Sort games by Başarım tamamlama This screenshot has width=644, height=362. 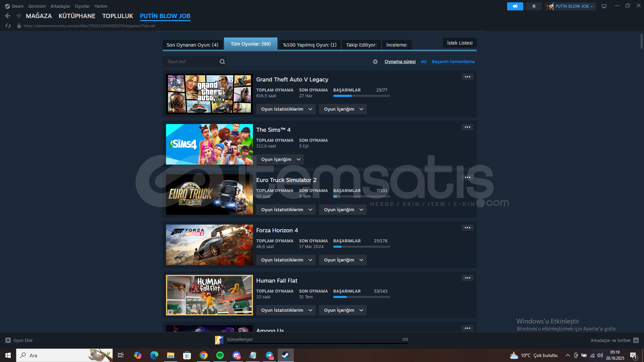[453, 62]
